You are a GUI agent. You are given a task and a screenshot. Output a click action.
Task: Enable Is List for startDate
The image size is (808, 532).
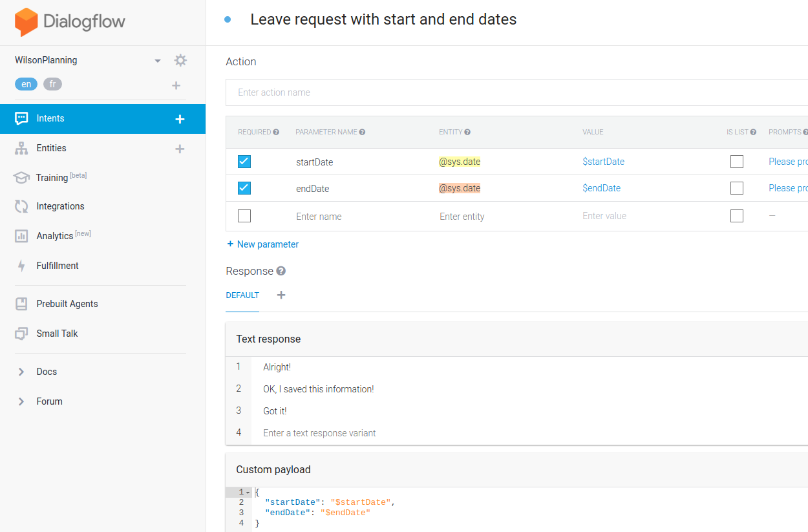(x=736, y=162)
